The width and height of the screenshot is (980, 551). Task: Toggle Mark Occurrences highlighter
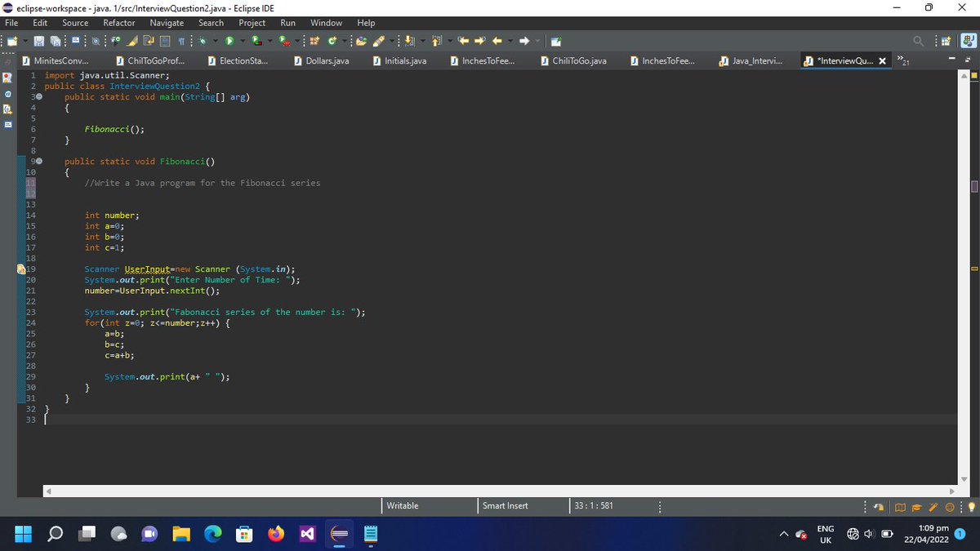click(131, 41)
